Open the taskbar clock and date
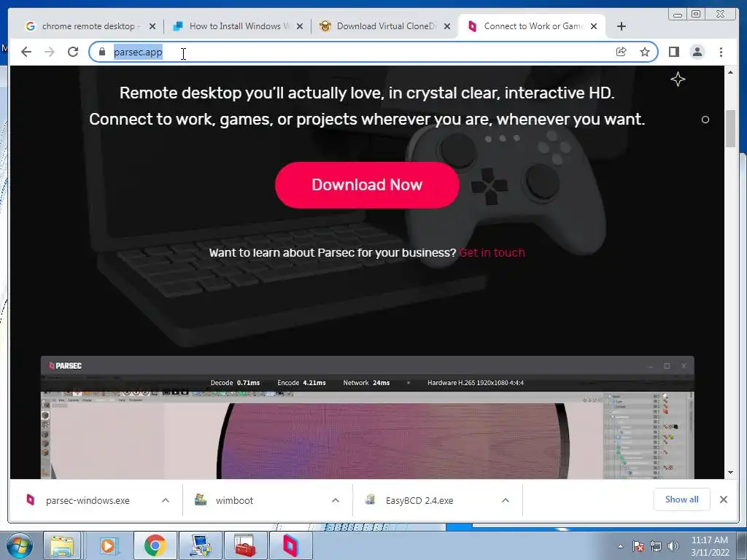747x560 pixels. (710, 546)
